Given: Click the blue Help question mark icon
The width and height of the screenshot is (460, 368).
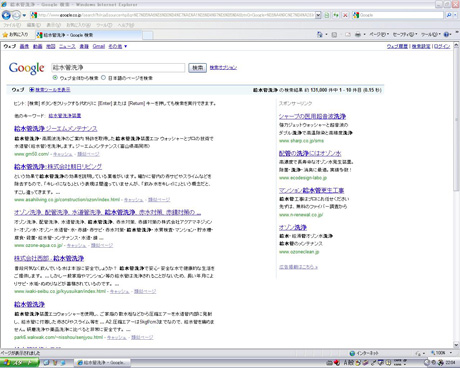Looking at the screenshot, I should tap(447, 34).
